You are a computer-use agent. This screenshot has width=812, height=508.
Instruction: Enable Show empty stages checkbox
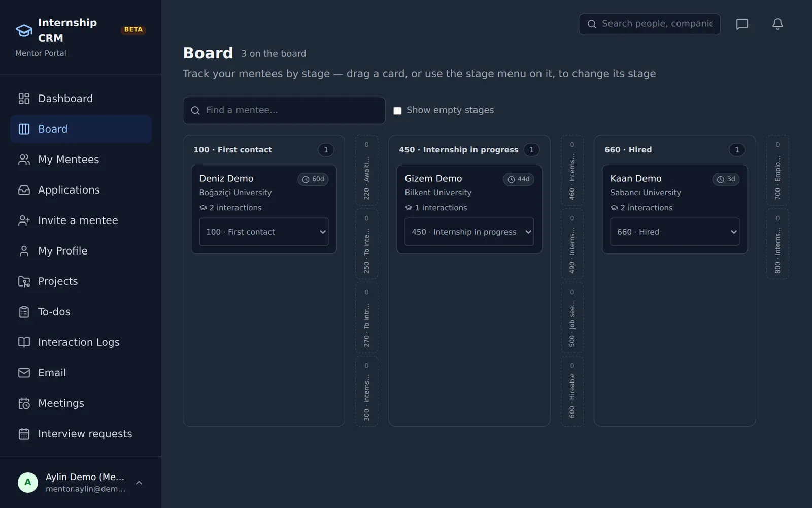click(397, 111)
